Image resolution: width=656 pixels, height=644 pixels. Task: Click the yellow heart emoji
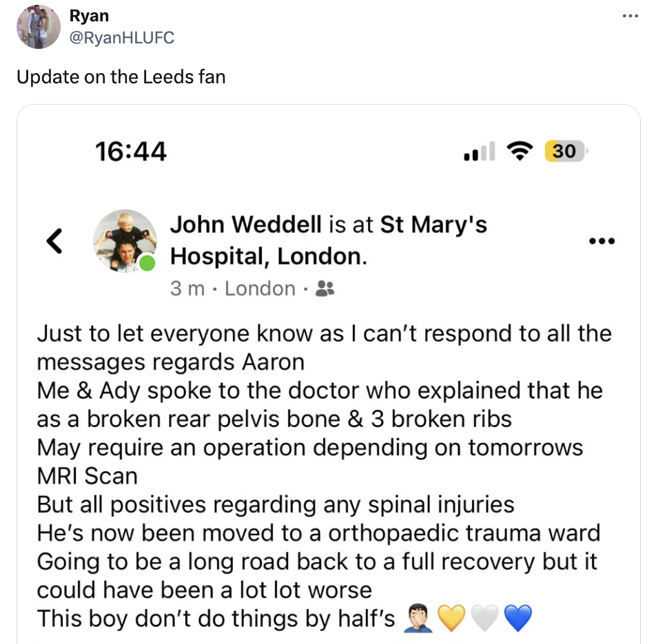click(x=452, y=618)
